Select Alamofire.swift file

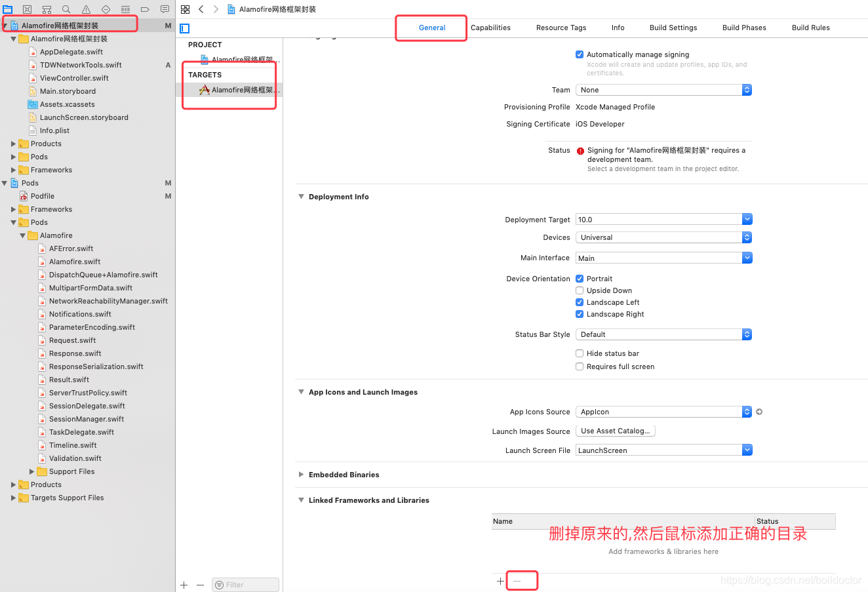tap(74, 262)
